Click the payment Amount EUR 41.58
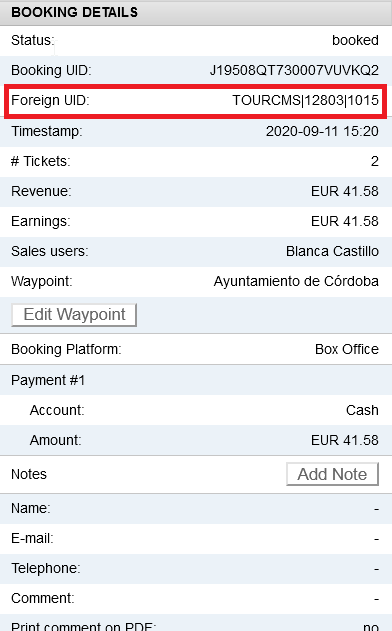The width and height of the screenshot is (392, 631). [x=345, y=440]
